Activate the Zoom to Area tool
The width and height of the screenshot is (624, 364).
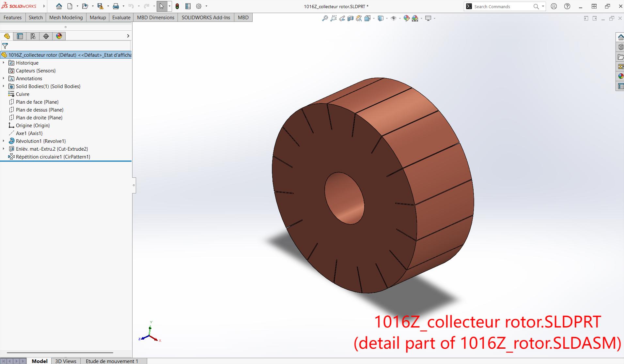click(x=334, y=18)
